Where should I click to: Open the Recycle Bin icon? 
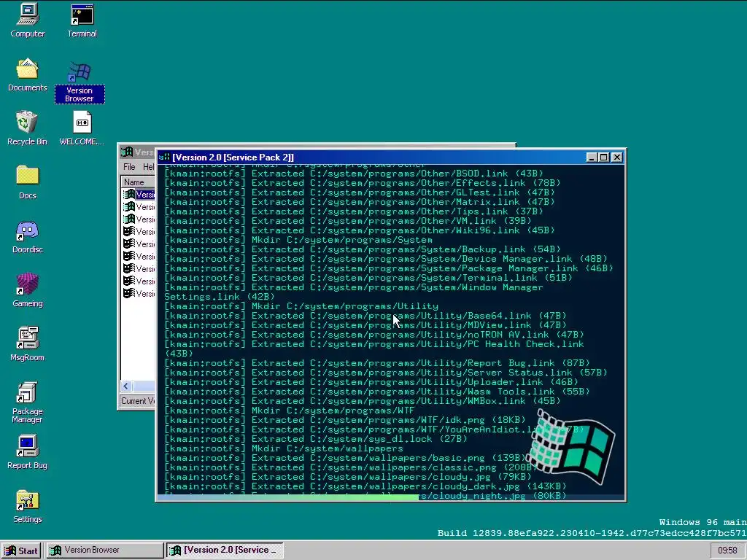point(27,128)
